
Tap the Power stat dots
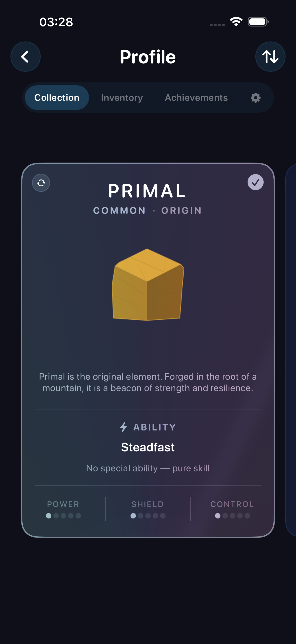[x=63, y=516]
